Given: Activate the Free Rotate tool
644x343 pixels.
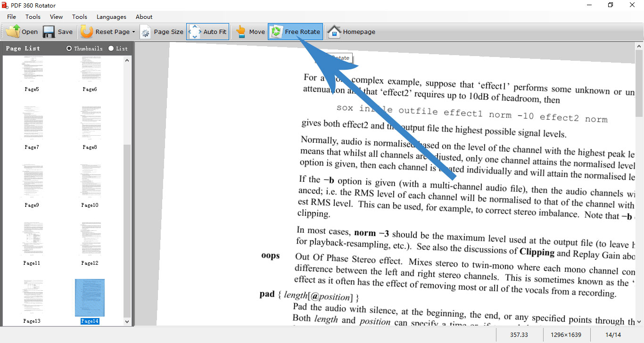Looking at the screenshot, I should click(276, 32).
